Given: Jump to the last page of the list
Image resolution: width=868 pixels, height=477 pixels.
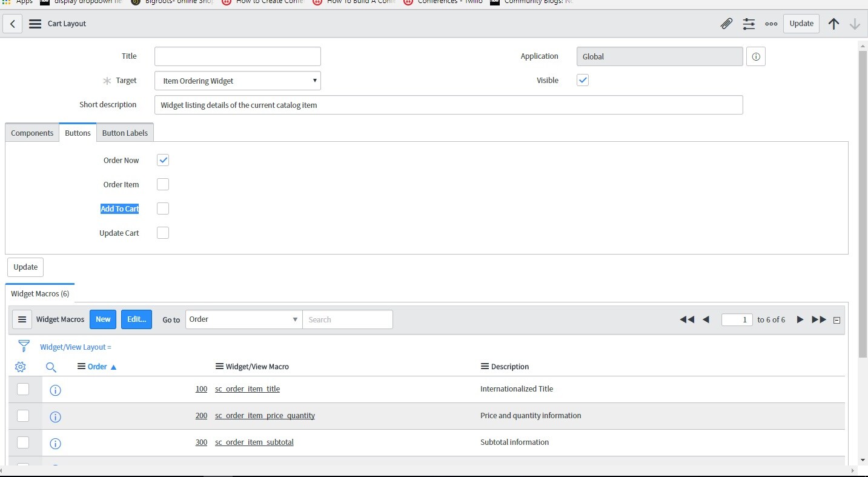Looking at the screenshot, I should coord(819,319).
